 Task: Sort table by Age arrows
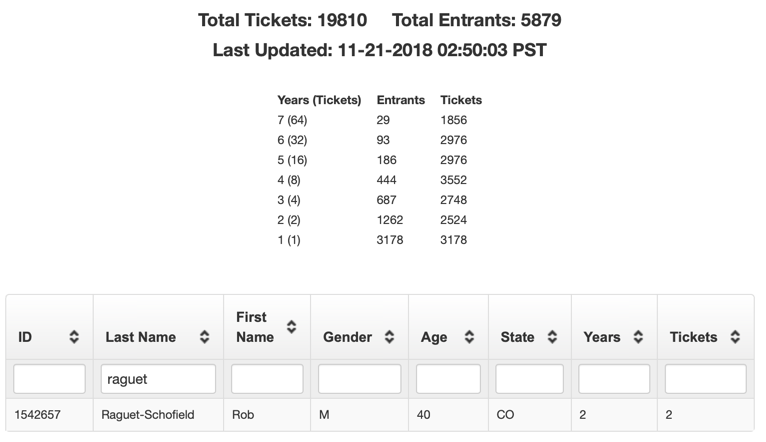pos(469,337)
